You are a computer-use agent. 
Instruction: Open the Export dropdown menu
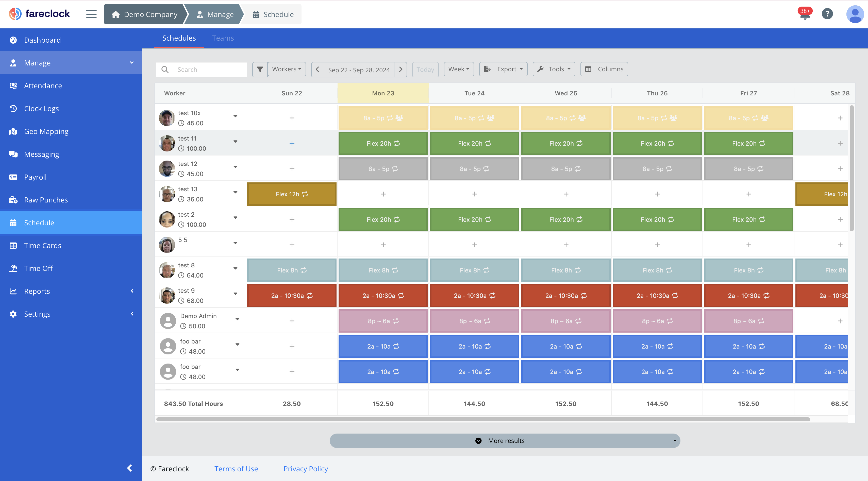[503, 69]
